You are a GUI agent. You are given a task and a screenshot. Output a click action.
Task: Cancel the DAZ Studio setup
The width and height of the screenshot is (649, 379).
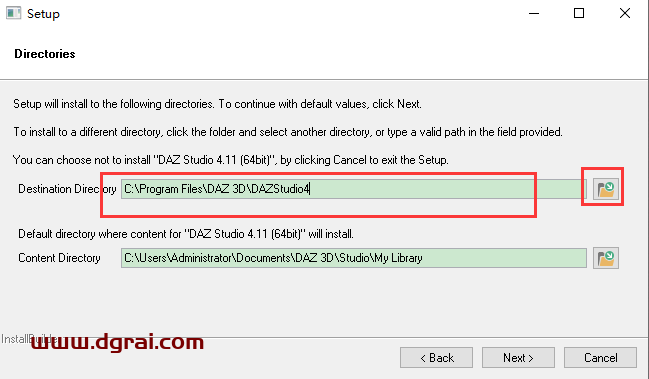[600, 357]
